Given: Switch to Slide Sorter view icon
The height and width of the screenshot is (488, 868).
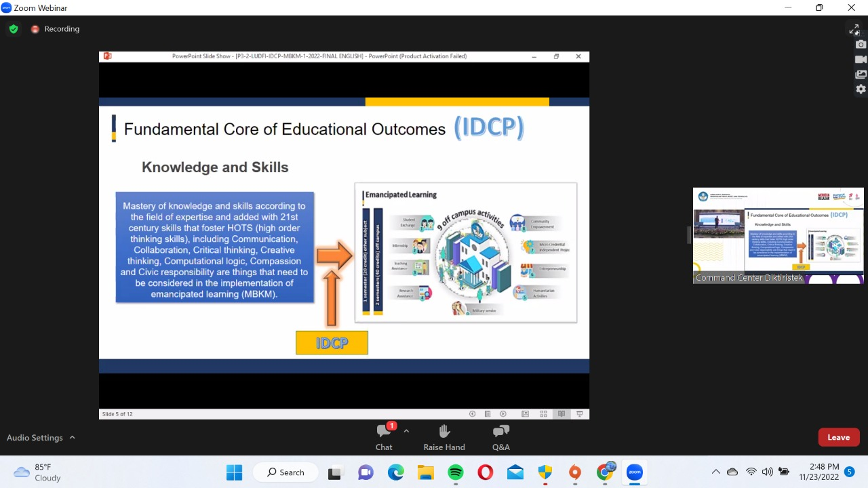Looking at the screenshot, I should pyautogui.click(x=543, y=414).
